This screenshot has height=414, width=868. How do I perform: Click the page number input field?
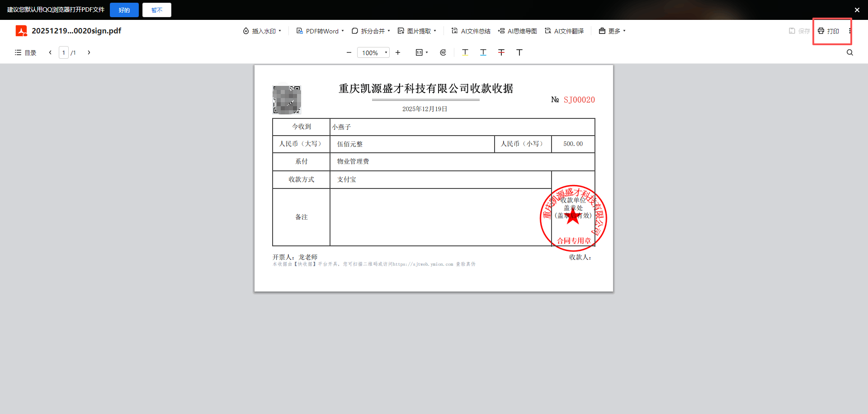pos(64,53)
